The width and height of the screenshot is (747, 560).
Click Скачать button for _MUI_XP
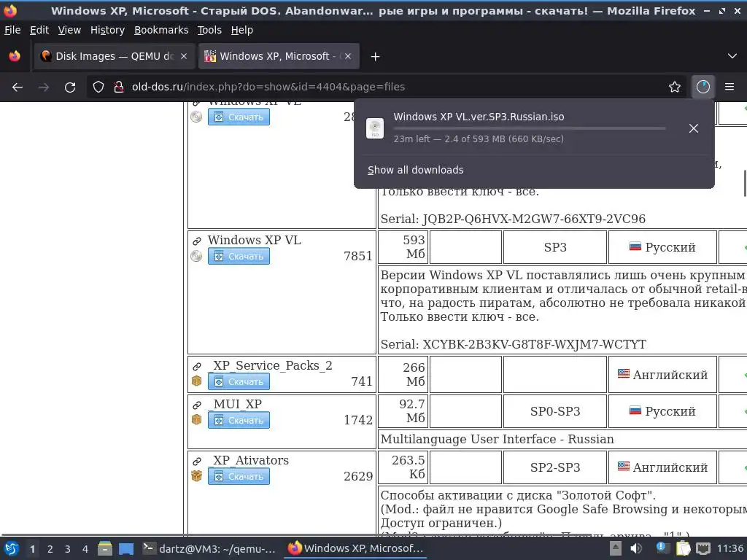coord(239,420)
